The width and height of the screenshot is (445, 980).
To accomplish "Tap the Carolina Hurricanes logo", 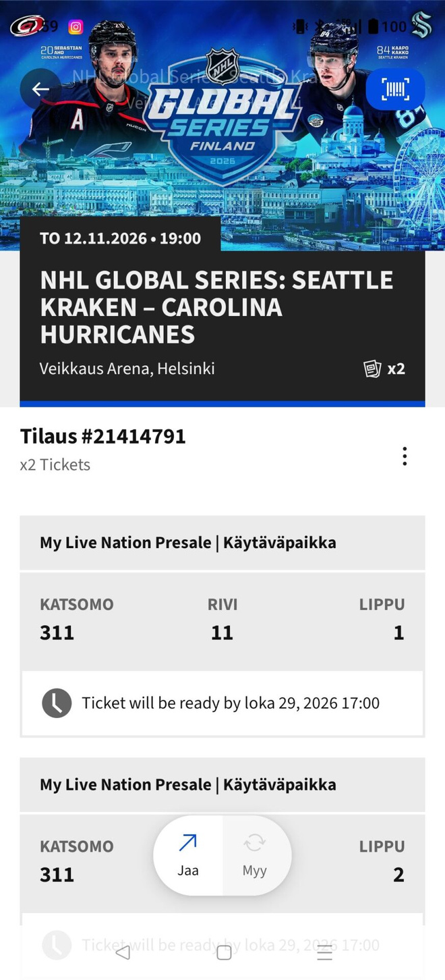I will click(27, 26).
